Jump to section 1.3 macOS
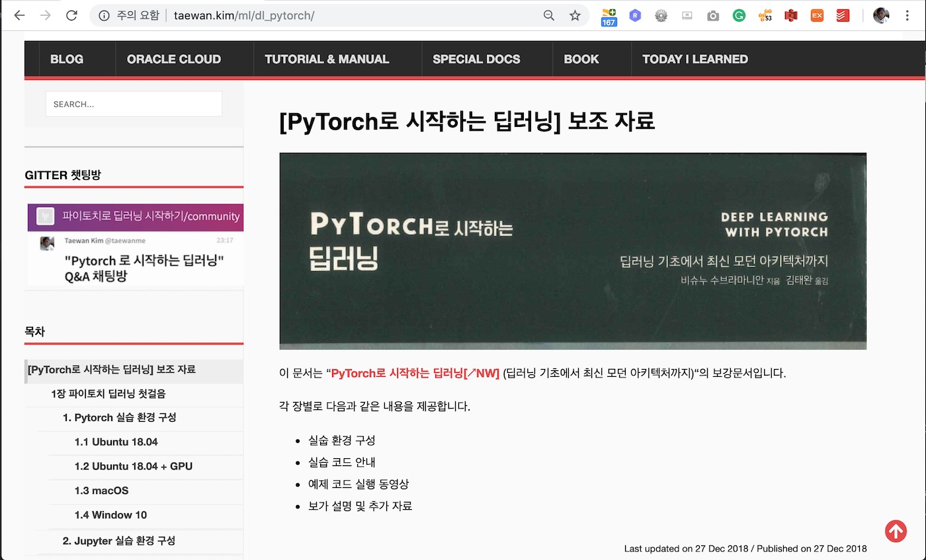 102,491
